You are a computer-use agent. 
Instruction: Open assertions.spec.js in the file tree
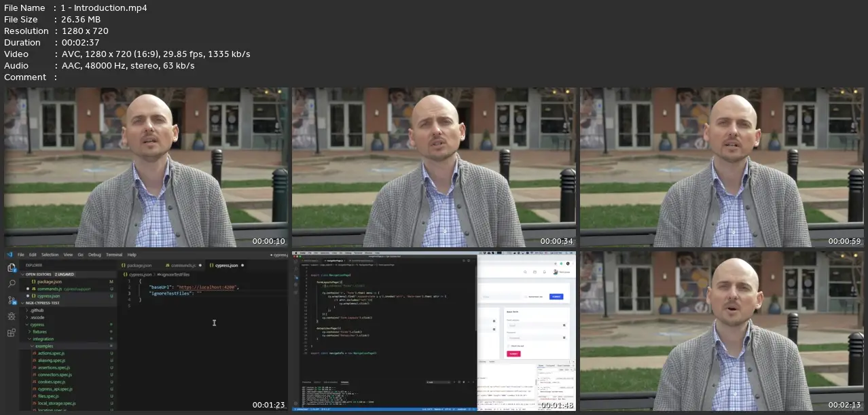(x=53, y=367)
